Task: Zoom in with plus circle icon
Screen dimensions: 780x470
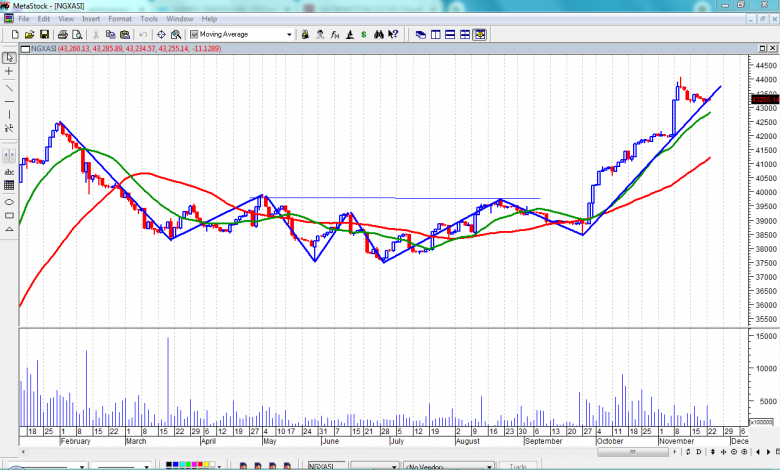Action: pyautogui.click(x=744, y=452)
